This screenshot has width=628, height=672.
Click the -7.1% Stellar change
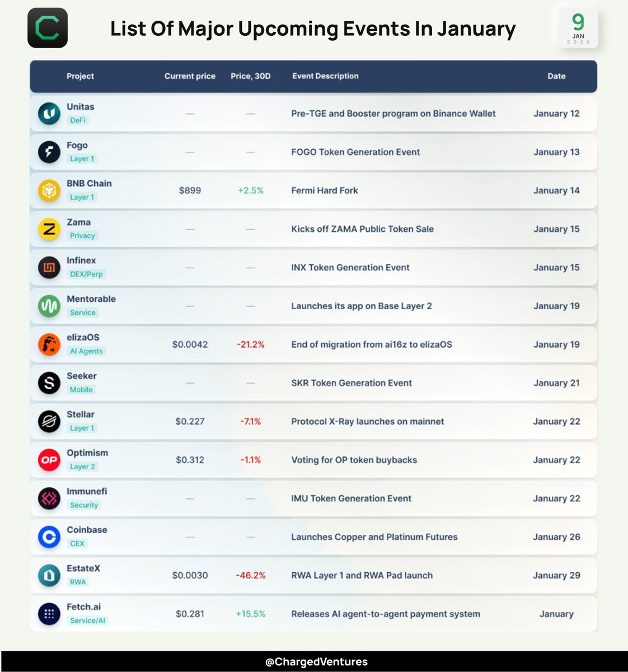pos(251,422)
